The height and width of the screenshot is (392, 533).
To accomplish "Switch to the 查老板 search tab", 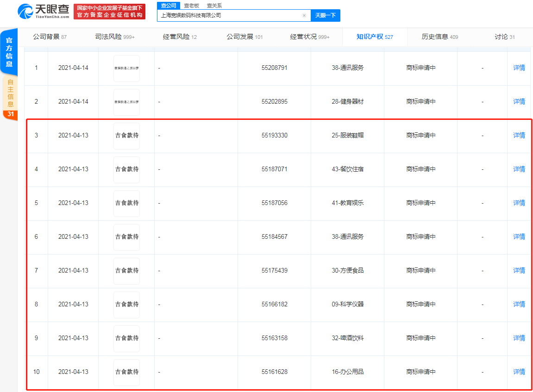I will [x=191, y=6].
